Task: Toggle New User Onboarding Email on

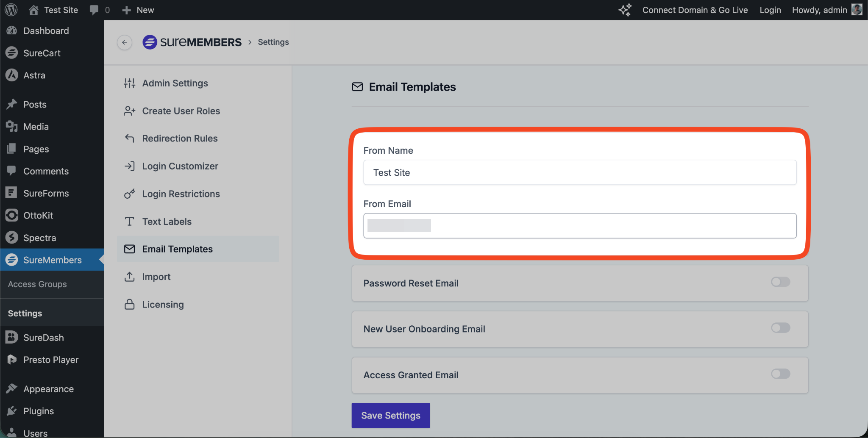Action: [x=780, y=328]
